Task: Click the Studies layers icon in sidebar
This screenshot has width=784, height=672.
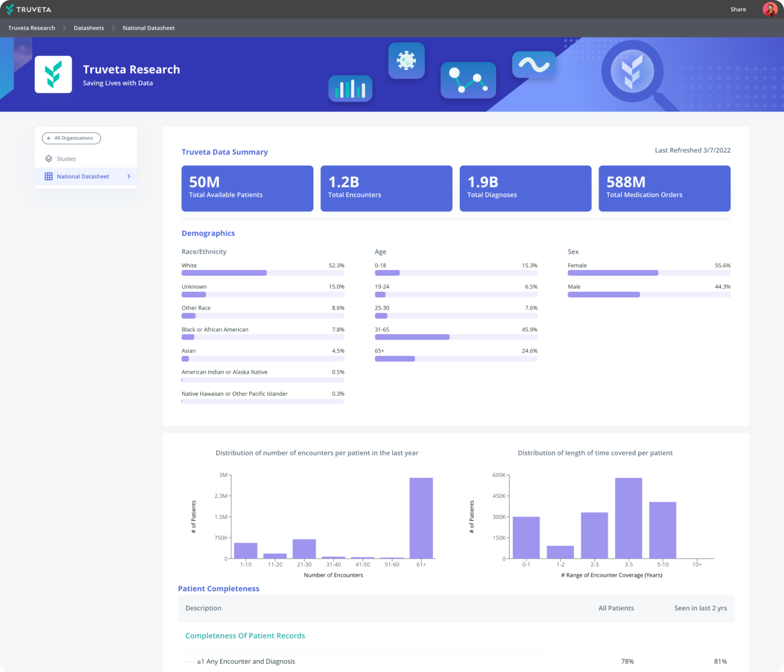Action: click(48, 159)
